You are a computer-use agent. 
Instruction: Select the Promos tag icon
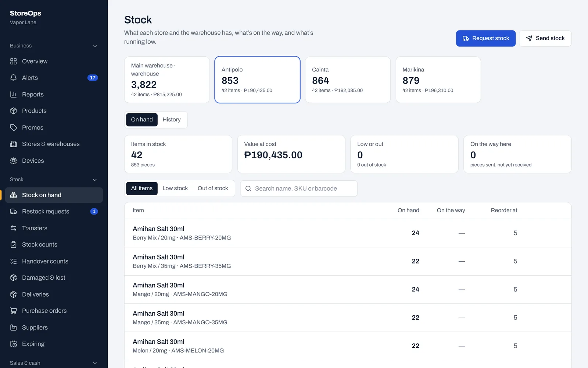14,128
